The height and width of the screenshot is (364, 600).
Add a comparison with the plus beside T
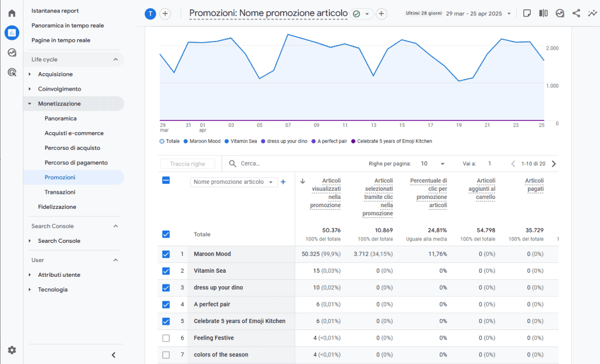point(165,14)
